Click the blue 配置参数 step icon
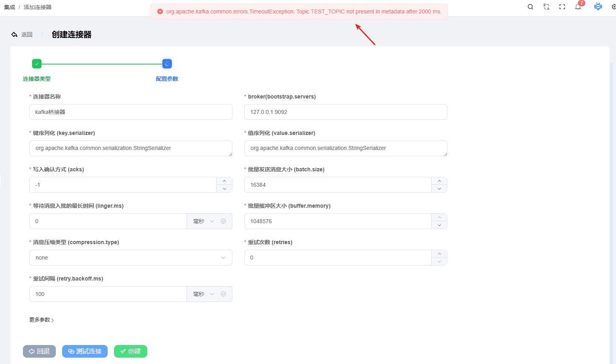The image size is (616, 364). [167, 64]
